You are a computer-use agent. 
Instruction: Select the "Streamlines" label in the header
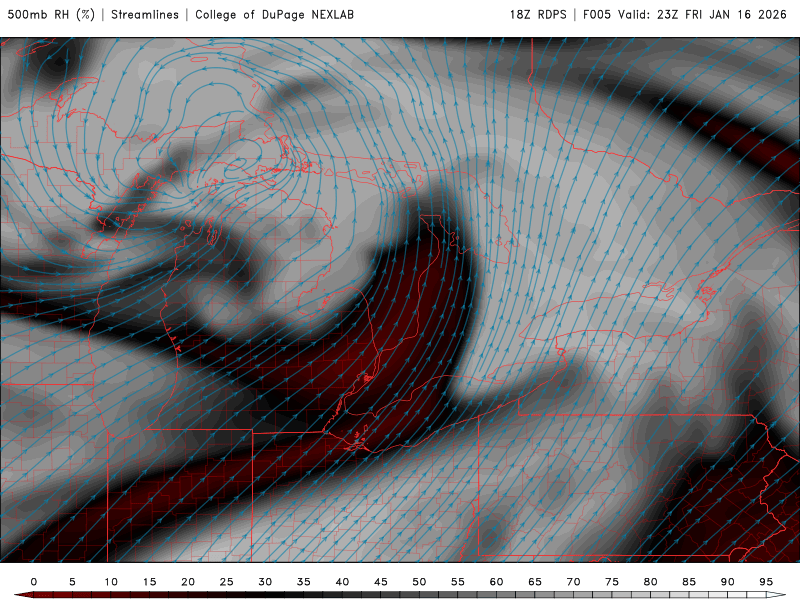tap(145, 15)
